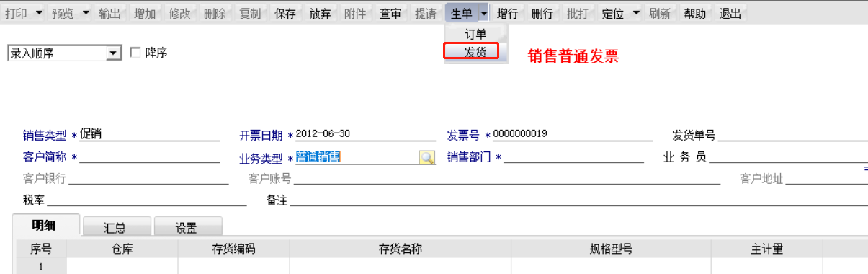This screenshot has height=274, width=868.
Task: Switch to the 设置 tab
Action: (187, 227)
